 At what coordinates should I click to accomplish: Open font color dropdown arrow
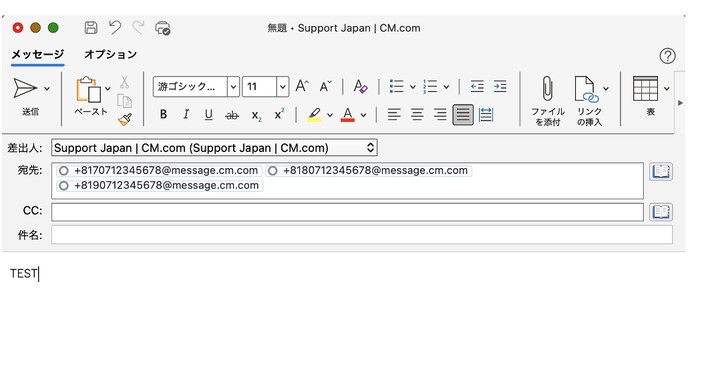pos(363,115)
